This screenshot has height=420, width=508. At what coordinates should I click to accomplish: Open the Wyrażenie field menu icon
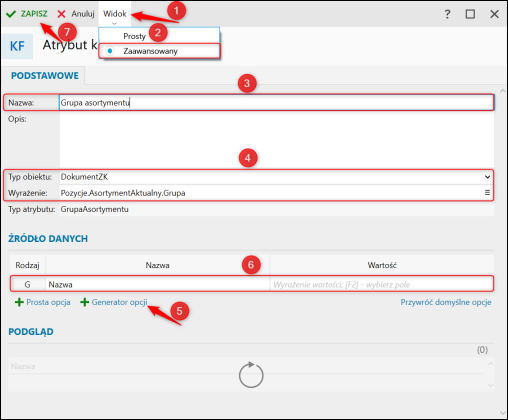[487, 193]
